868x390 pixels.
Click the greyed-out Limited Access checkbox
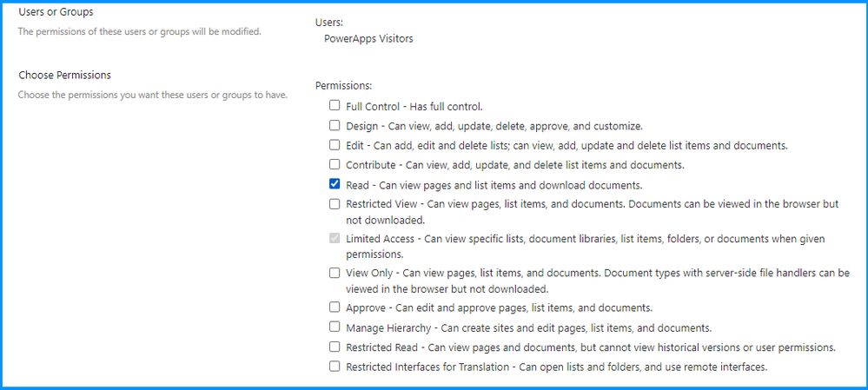coord(335,238)
